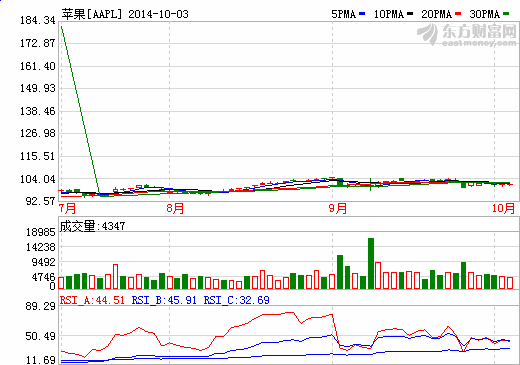Click the 20PMA legend label
The width and height of the screenshot is (520, 365).
(x=437, y=14)
